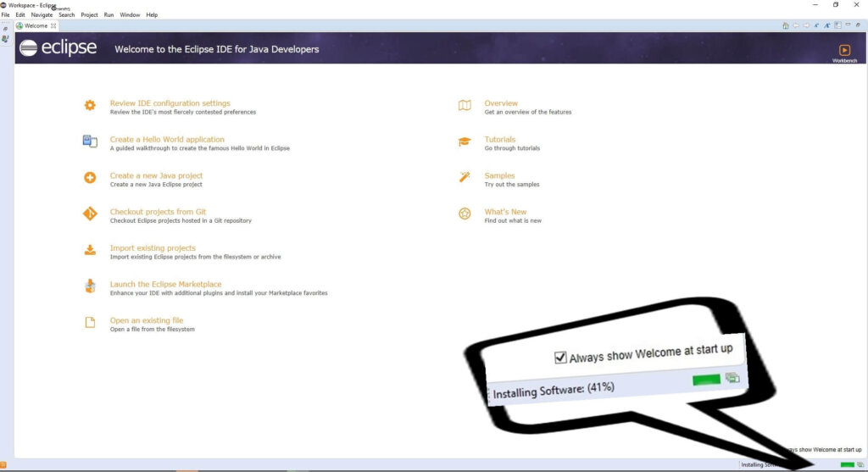Click the gear icon for IDE settings
The height and width of the screenshot is (472, 868).
click(x=90, y=105)
